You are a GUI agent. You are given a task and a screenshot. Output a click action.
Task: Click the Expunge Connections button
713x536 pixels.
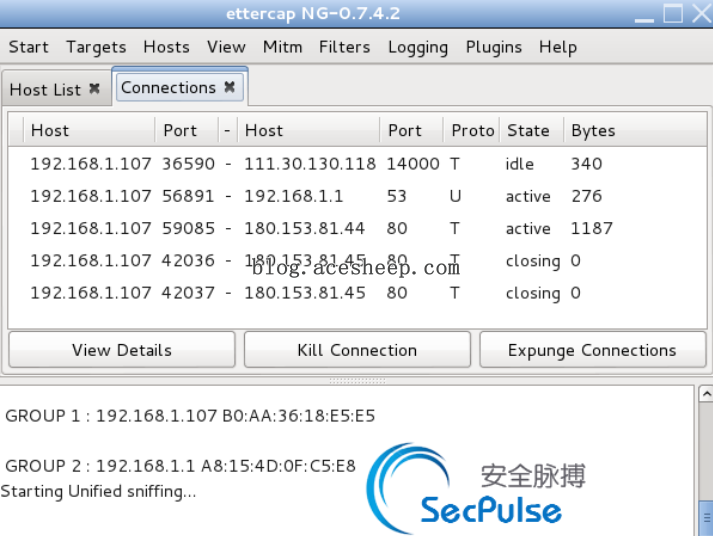point(592,350)
